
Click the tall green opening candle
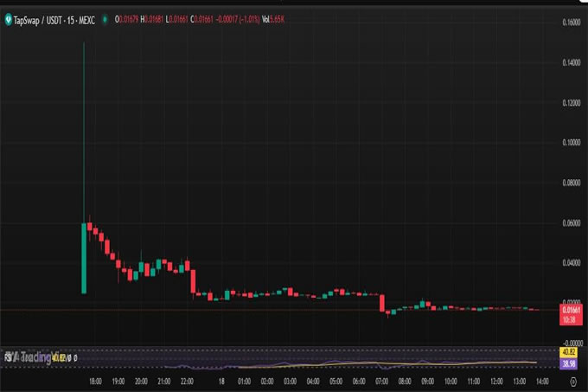coord(83,258)
